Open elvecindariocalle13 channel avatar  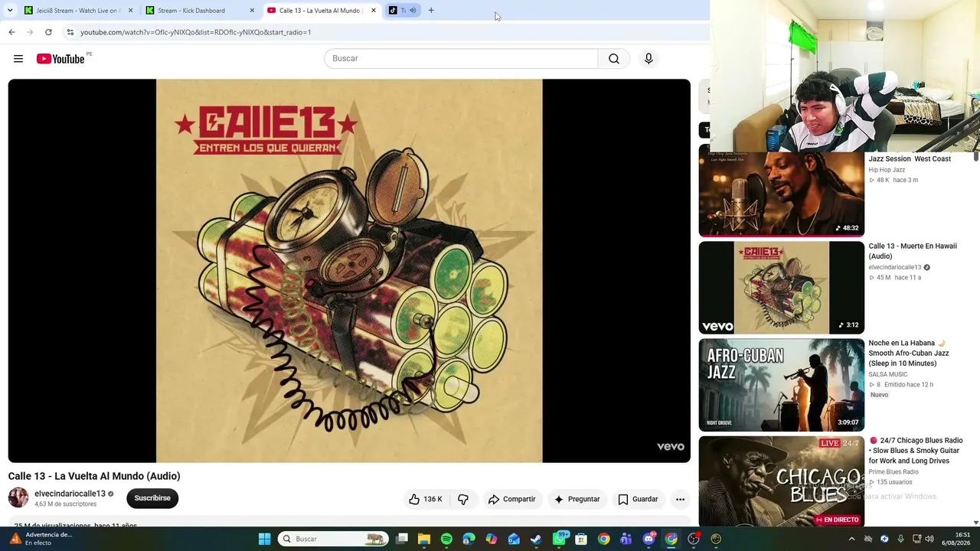point(18,497)
